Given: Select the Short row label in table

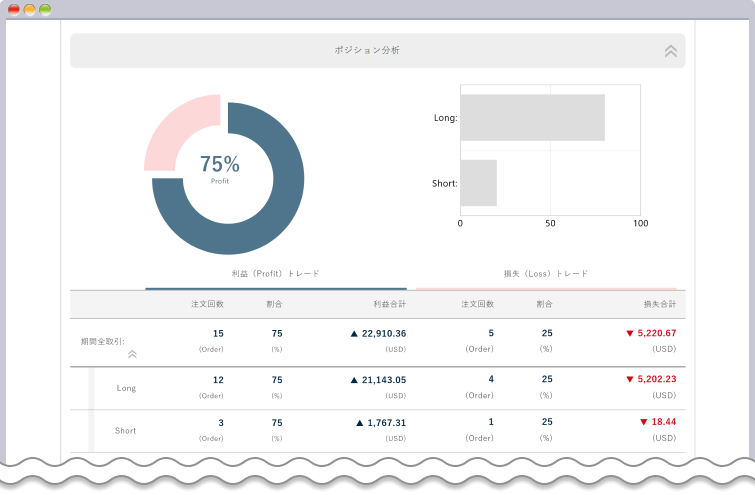Looking at the screenshot, I should click(126, 431).
